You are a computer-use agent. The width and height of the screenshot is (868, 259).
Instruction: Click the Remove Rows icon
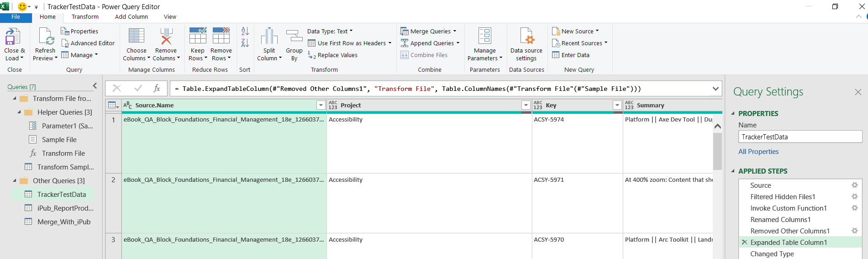point(221,36)
